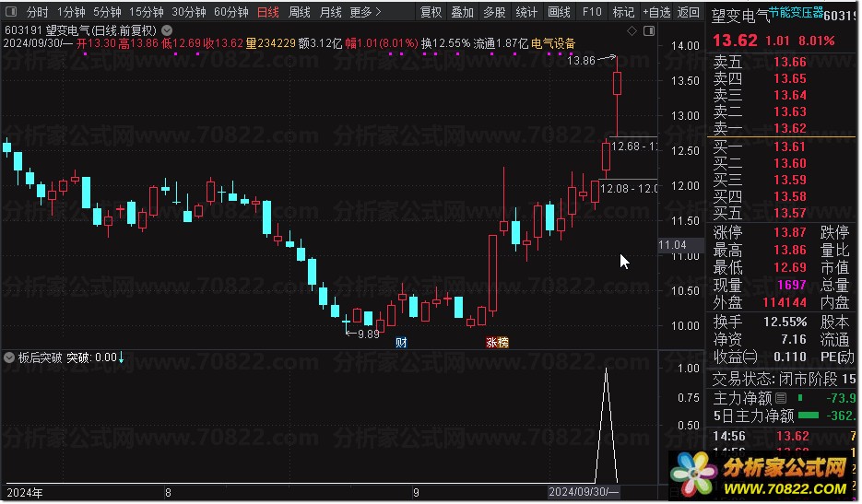The image size is (862, 504).
Task: Click the 突破 spike peak in indicator panel
Action: (x=607, y=369)
